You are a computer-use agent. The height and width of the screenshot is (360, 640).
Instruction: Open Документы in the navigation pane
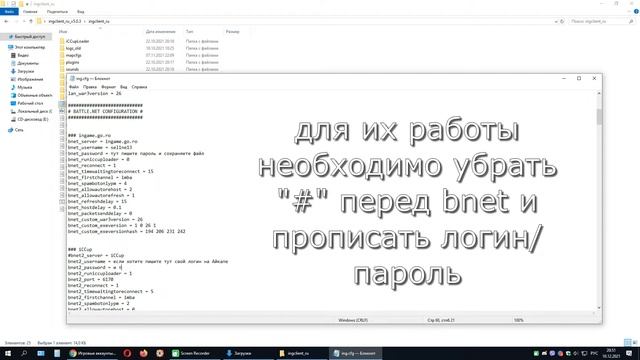point(24,63)
